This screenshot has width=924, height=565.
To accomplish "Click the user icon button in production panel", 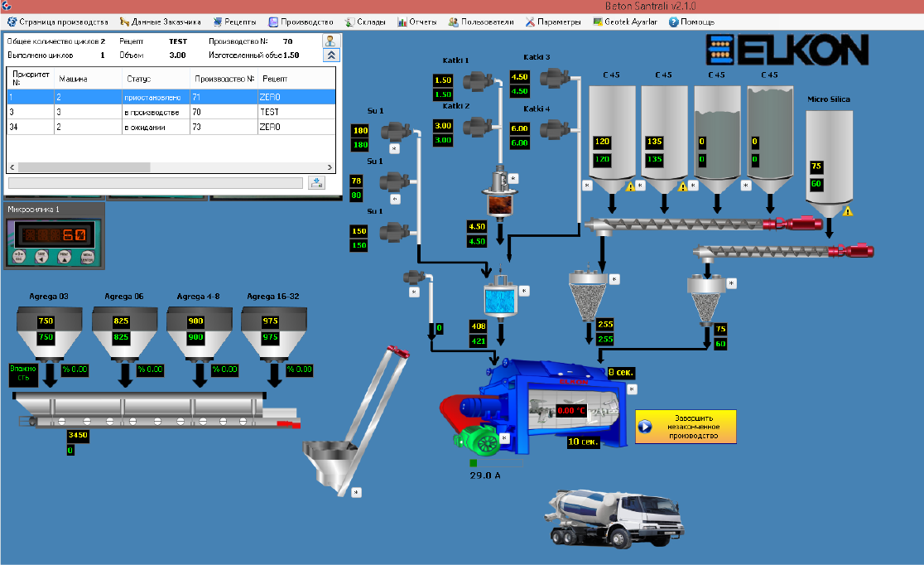I will pyautogui.click(x=331, y=41).
